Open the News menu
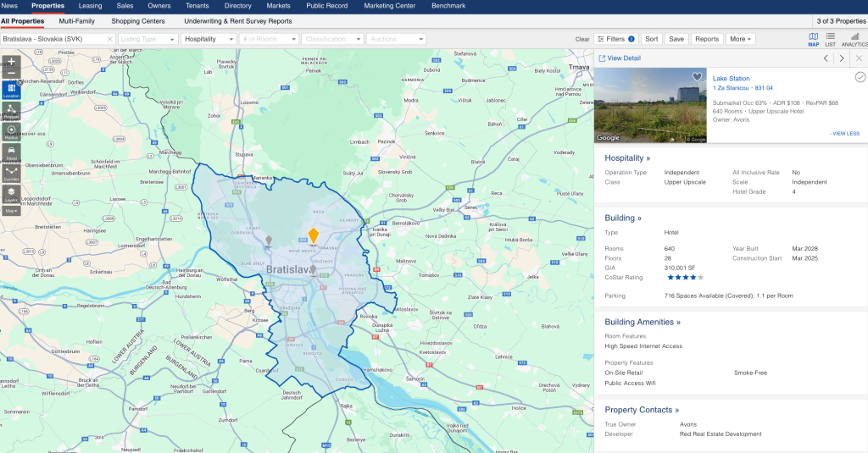 tap(9, 6)
